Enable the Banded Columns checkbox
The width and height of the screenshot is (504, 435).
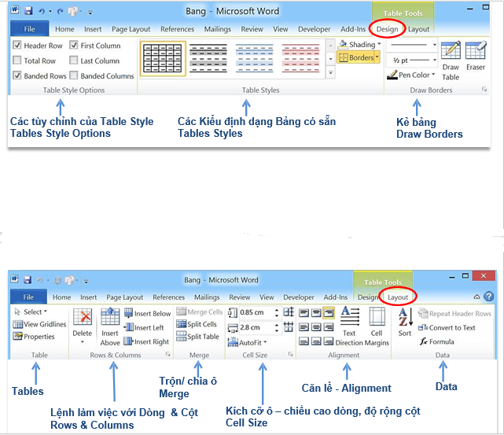[74, 76]
